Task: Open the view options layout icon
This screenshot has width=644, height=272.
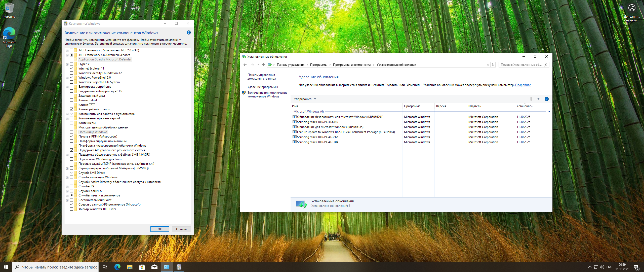Action: [533, 99]
